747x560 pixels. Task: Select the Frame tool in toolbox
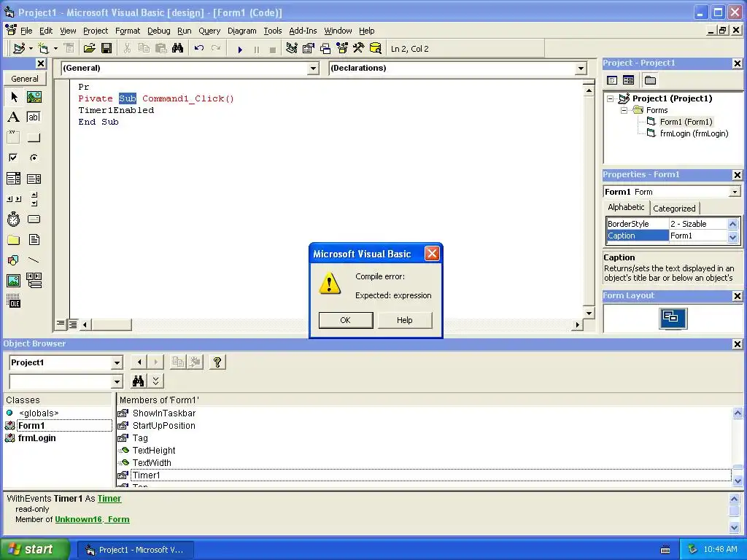14,137
